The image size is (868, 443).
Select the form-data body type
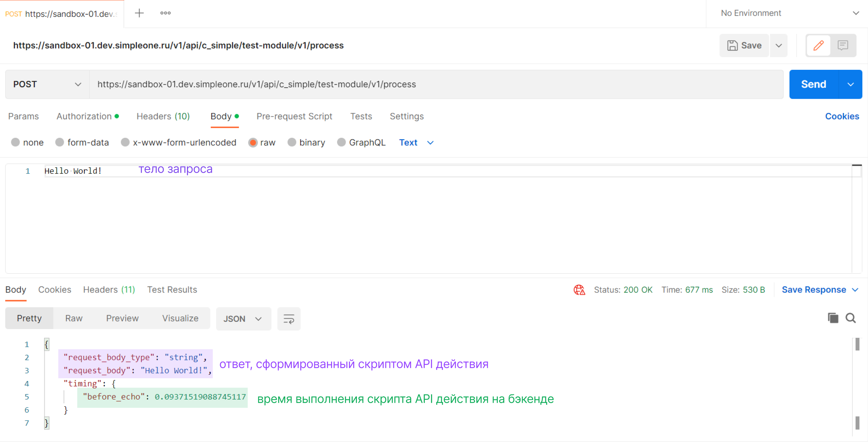point(60,143)
